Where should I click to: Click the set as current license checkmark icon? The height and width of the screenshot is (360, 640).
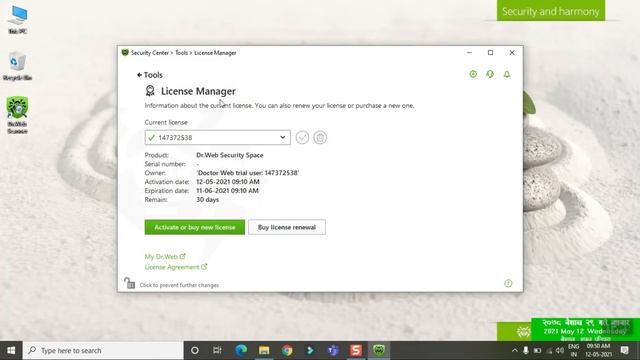tap(302, 138)
